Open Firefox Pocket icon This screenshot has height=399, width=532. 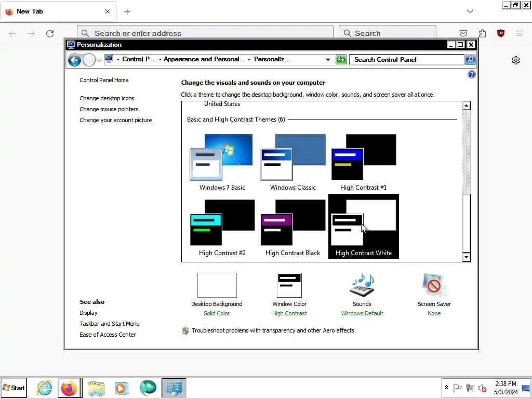point(463,33)
